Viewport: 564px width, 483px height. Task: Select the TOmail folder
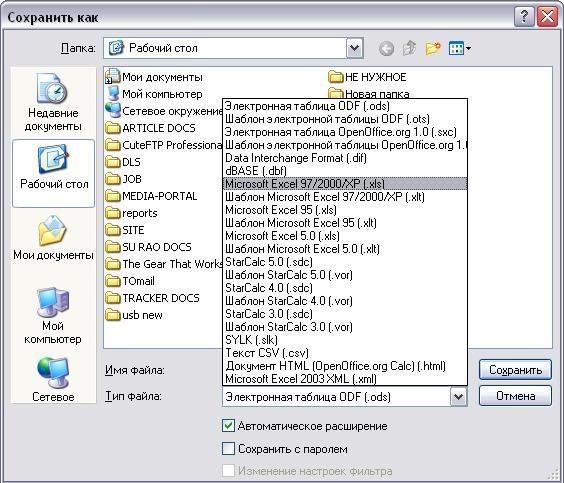[x=130, y=281]
